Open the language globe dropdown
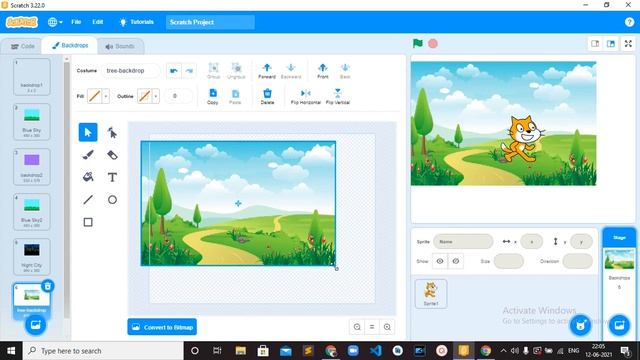Screen dimensions: 640x360 coord(55,22)
